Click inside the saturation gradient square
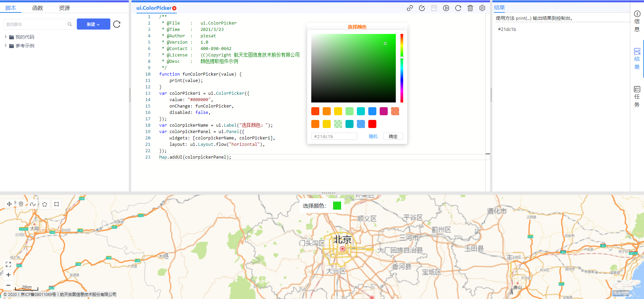Image resolution: width=644 pixels, height=299 pixels. [x=354, y=68]
